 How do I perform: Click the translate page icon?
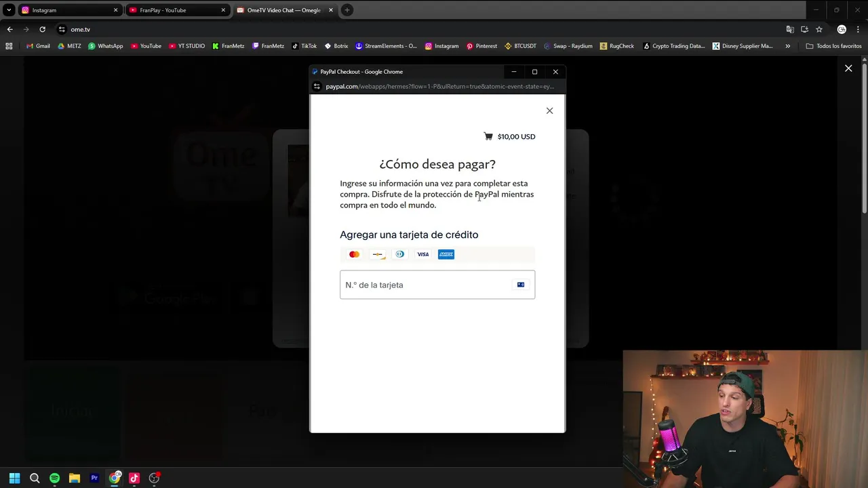[x=790, y=29]
